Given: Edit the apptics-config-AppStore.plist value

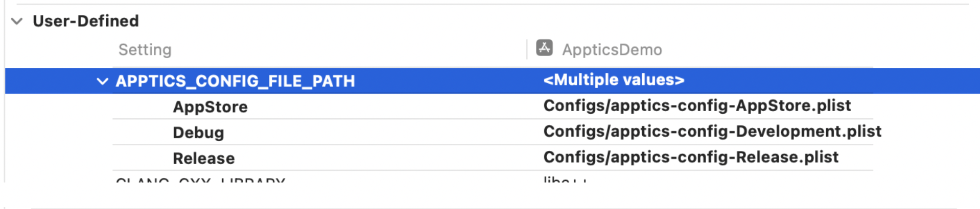Looking at the screenshot, I should click(697, 106).
